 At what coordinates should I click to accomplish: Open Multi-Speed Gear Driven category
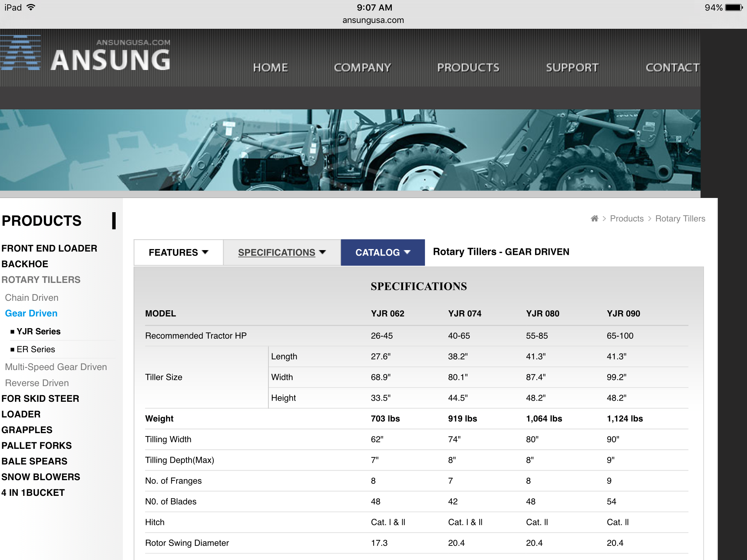pos(56,367)
